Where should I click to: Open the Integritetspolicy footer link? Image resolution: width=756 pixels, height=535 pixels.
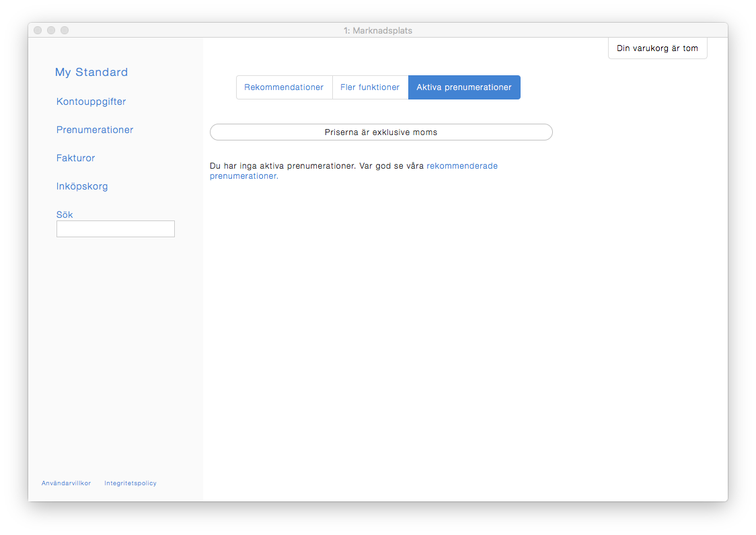click(130, 483)
